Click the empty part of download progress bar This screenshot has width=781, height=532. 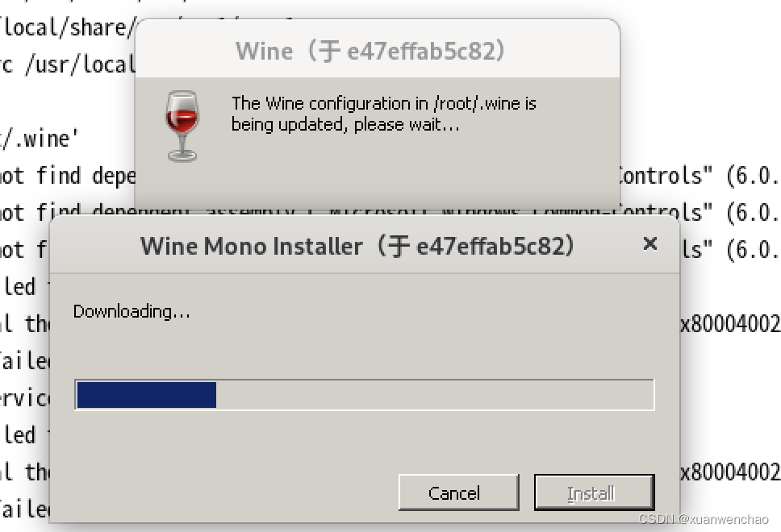point(435,395)
